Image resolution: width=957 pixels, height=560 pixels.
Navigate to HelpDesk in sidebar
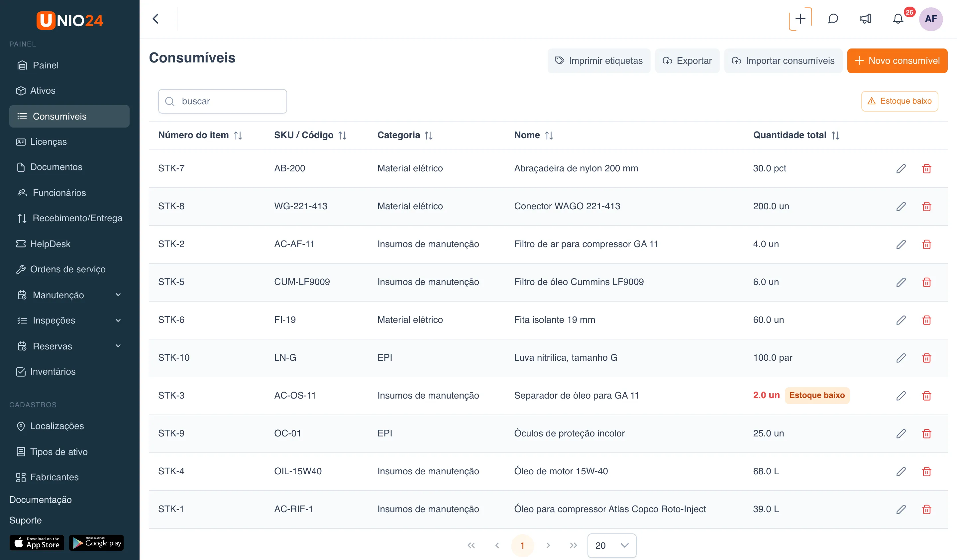tap(69, 244)
